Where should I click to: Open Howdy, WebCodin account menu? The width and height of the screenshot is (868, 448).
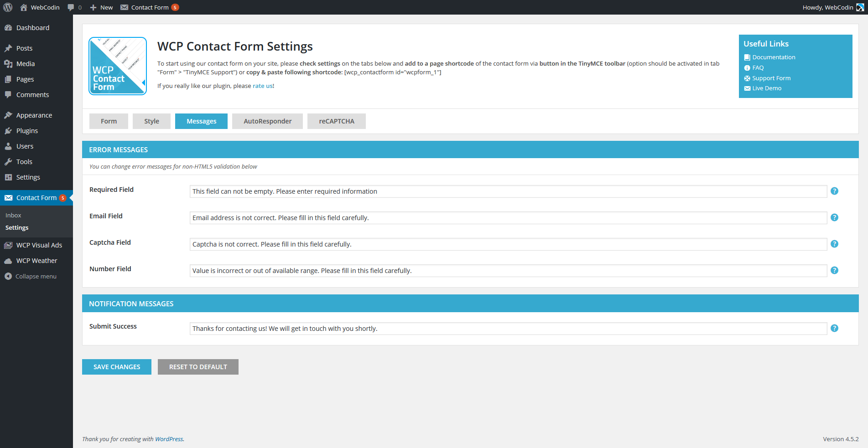click(827, 7)
